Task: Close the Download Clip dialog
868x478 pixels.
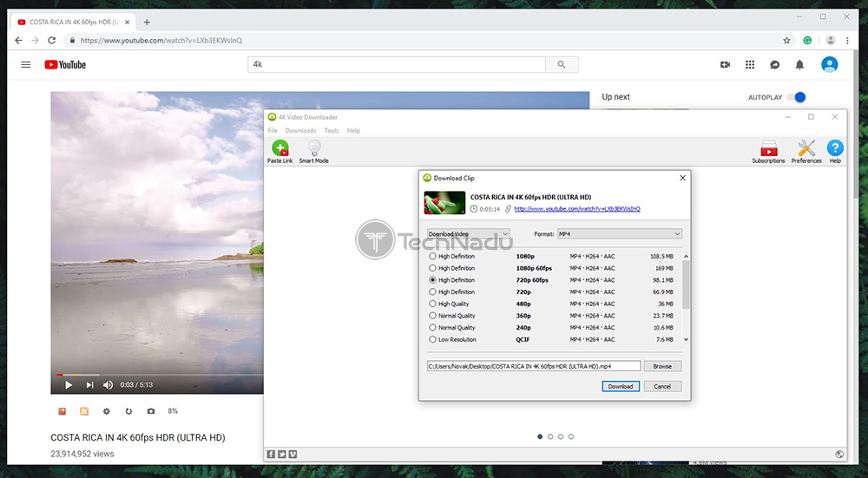Action: coord(682,178)
